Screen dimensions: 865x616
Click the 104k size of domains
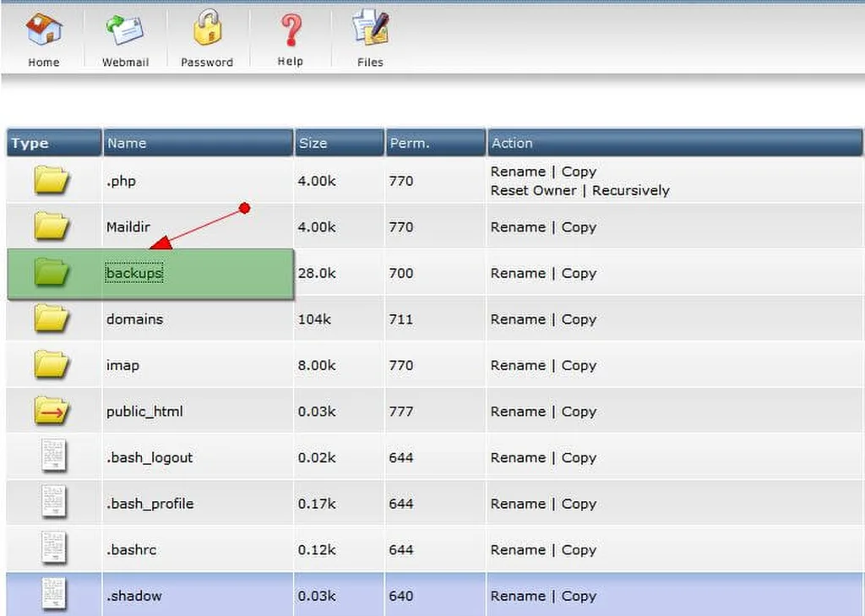click(314, 319)
